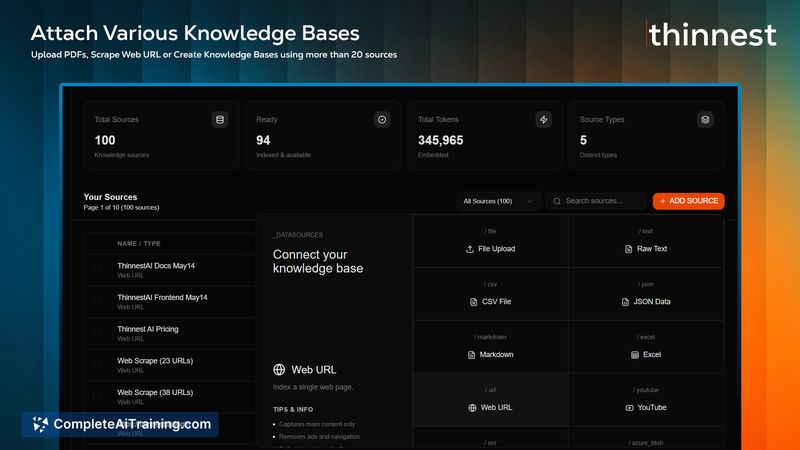Open Thinnest AI Pricing source row

click(x=170, y=333)
